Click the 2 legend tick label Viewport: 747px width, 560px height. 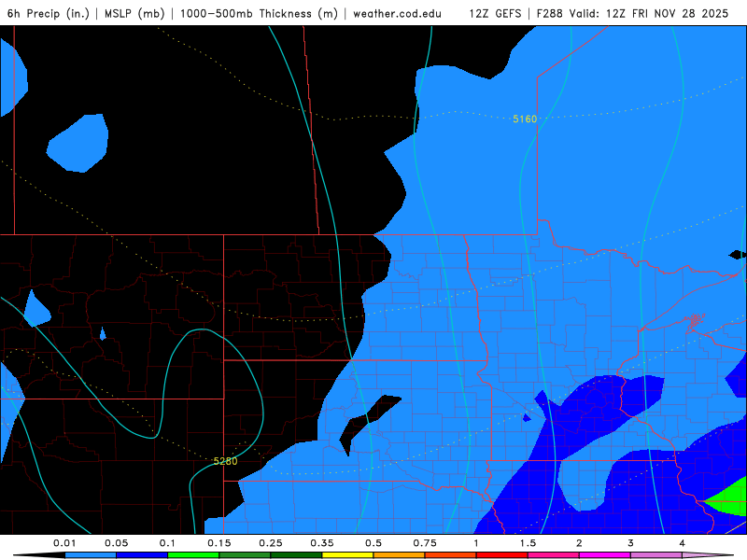pos(579,543)
